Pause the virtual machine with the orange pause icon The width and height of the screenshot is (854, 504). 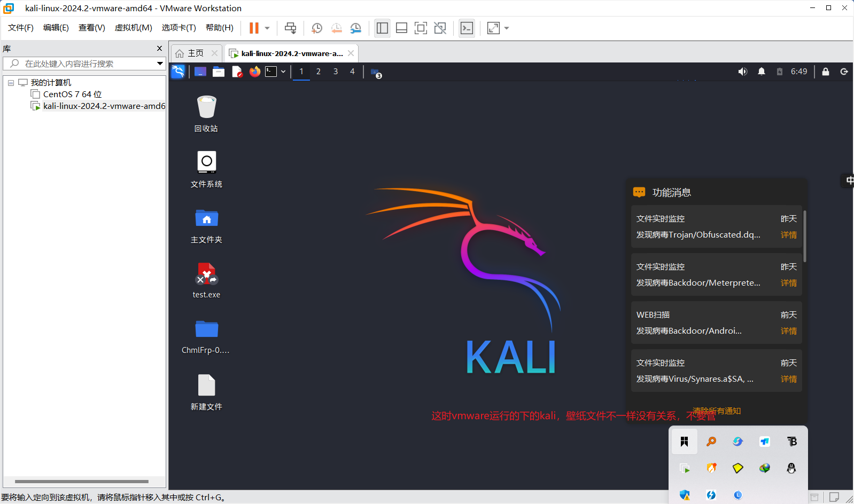[x=254, y=28]
